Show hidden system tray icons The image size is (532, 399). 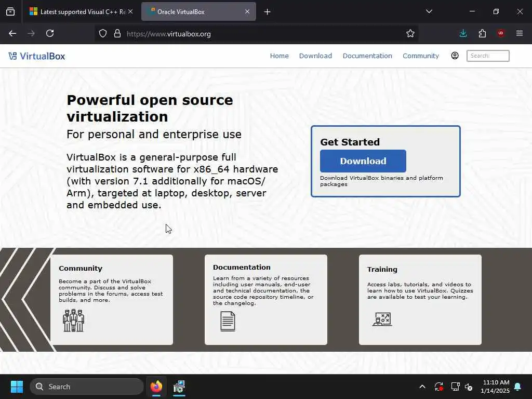(422, 387)
